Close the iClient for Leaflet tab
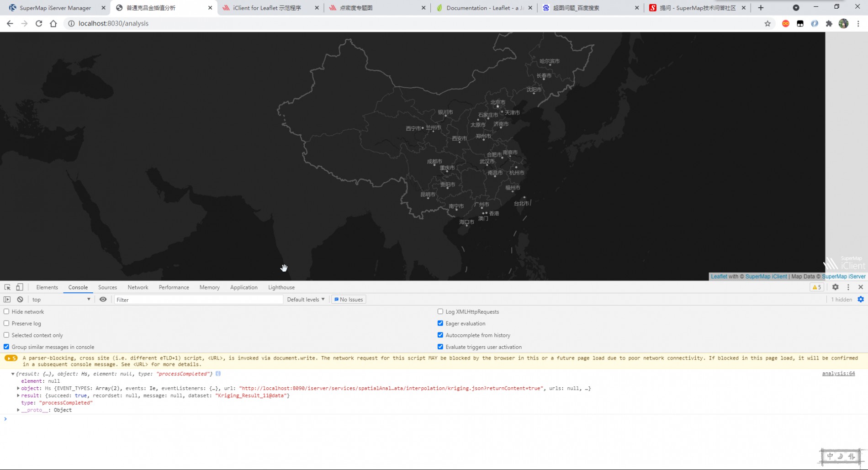The height and width of the screenshot is (470, 868). [x=317, y=8]
